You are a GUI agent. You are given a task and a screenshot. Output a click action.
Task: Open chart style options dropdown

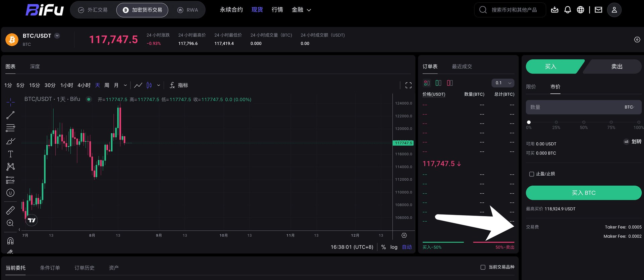[x=159, y=85]
